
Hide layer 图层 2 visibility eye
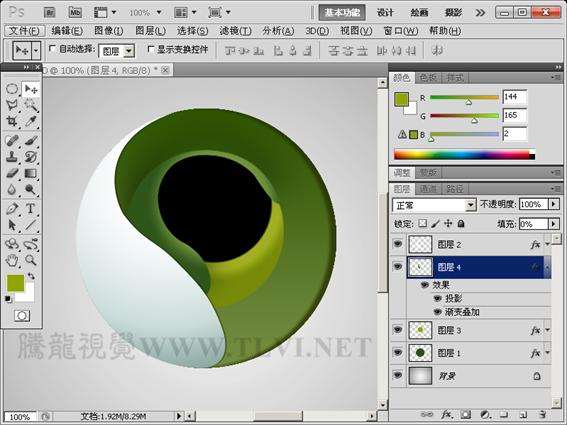(x=398, y=244)
